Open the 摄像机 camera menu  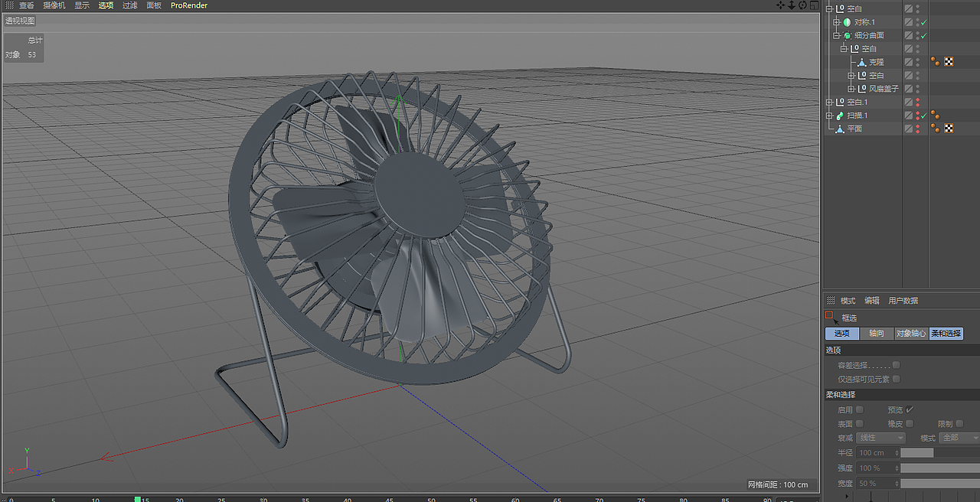click(54, 5)
